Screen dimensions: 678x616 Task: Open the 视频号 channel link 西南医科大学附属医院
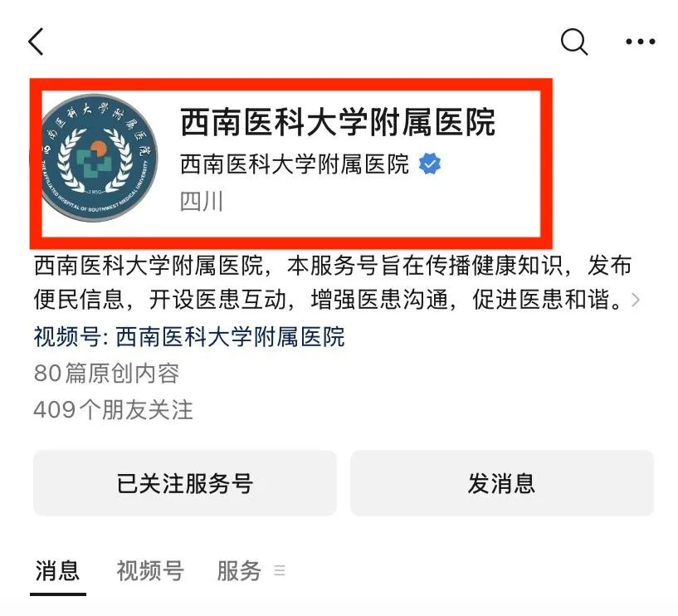(230, 336)
